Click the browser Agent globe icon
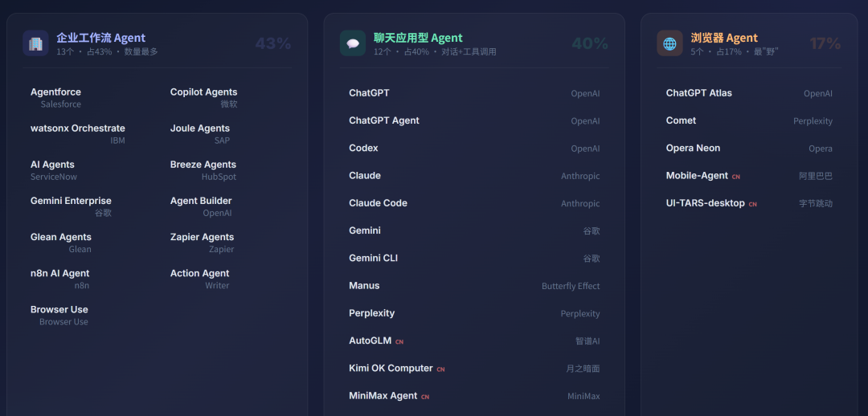 [x=669, y=43]
